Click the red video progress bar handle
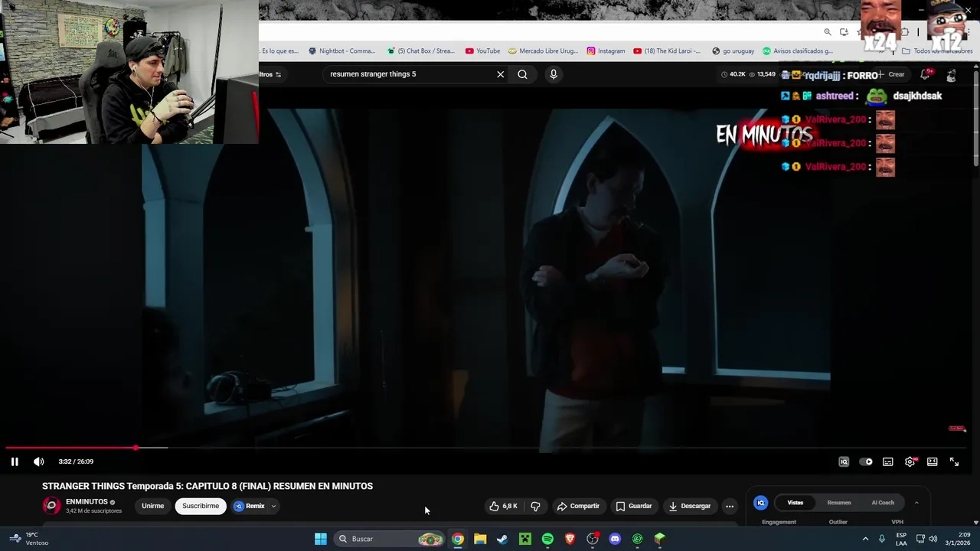The height and width of the screenshot is (551, 980). pyautogui.click(x=136, y=448)
